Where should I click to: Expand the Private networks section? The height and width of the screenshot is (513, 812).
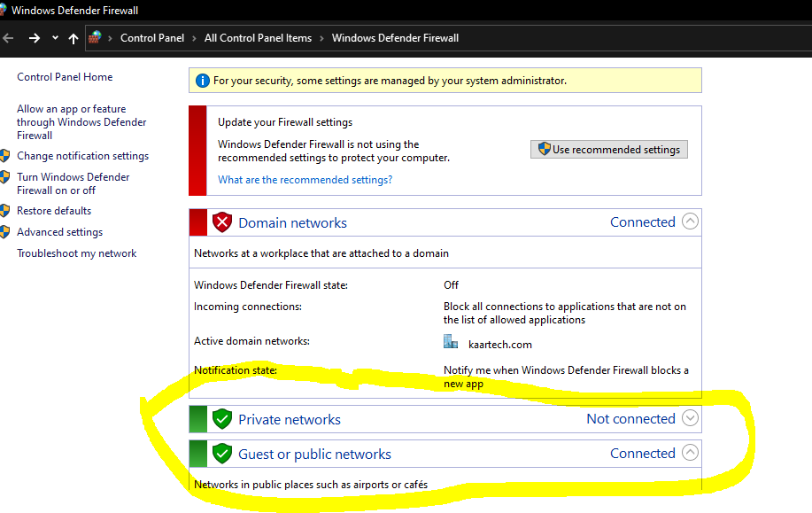tap(690, 417)
